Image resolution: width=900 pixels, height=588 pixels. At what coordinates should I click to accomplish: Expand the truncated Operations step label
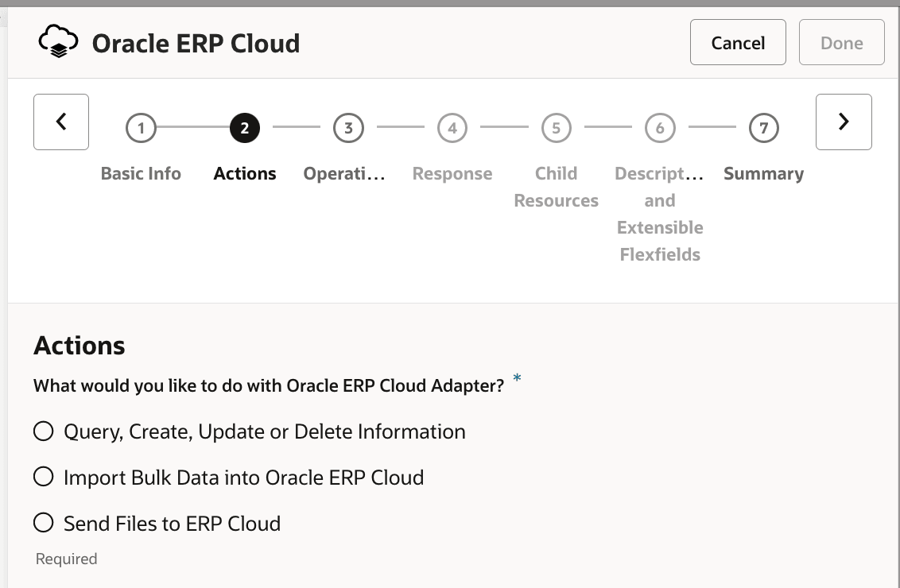(344, 173)
